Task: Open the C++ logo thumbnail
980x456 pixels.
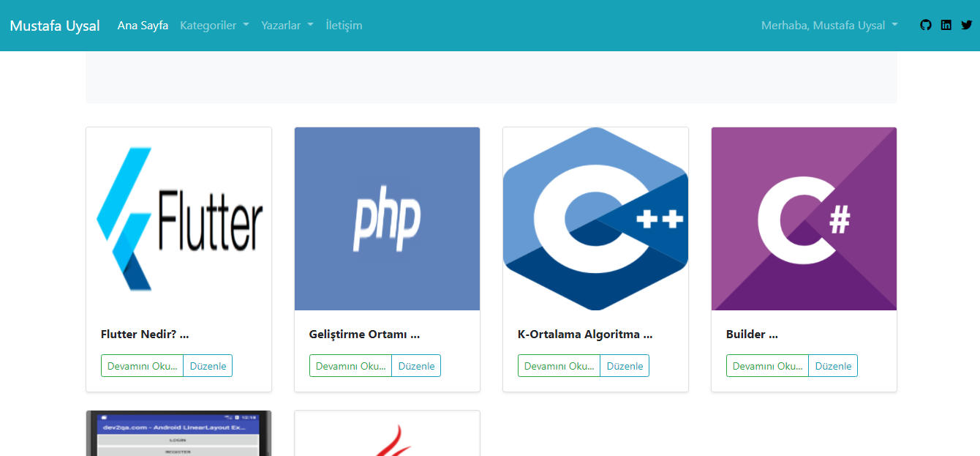Action: (x=596, y=219)
